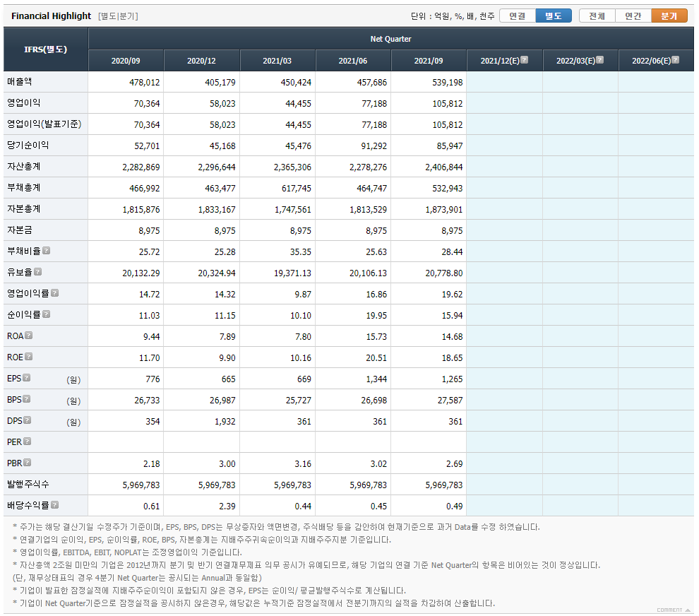Open help icon next to 영업이익률
The width and height of the screenshot is (699, 616).
click(55, 293)
